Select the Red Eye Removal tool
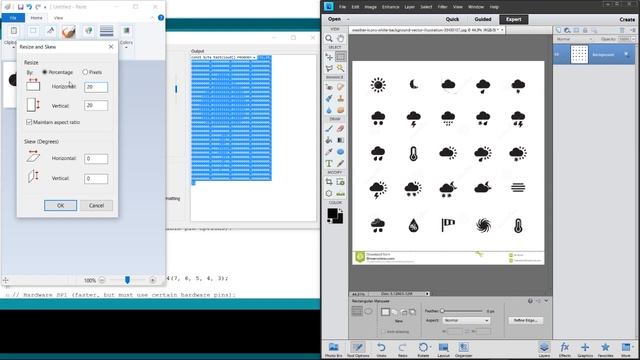 (329, 87)
